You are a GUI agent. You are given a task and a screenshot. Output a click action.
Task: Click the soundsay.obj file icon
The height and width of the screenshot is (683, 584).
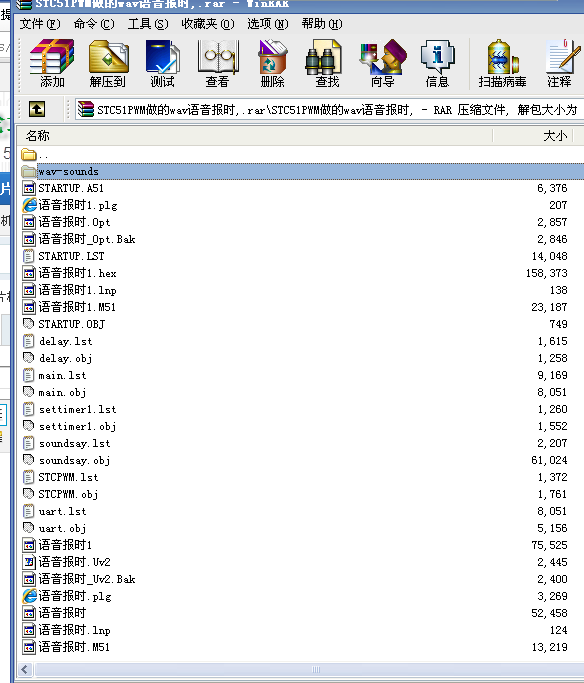point(28,460)
